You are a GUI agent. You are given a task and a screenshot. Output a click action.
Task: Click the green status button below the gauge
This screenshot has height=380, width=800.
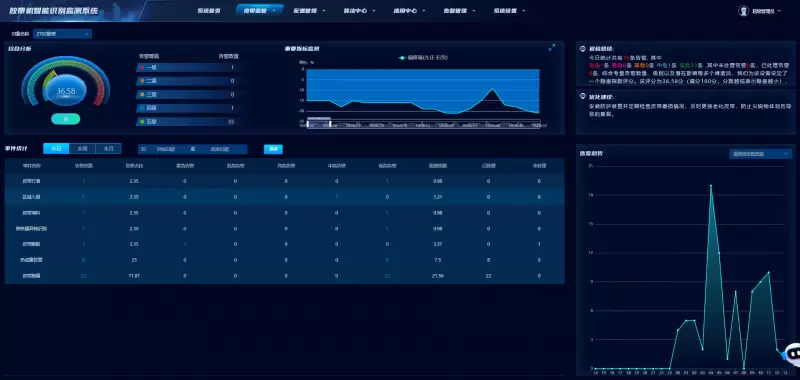click(65, 119)
